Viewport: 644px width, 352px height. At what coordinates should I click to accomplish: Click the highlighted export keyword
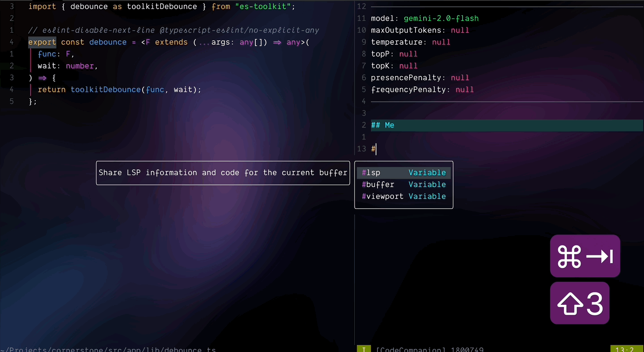coord(42,42)
